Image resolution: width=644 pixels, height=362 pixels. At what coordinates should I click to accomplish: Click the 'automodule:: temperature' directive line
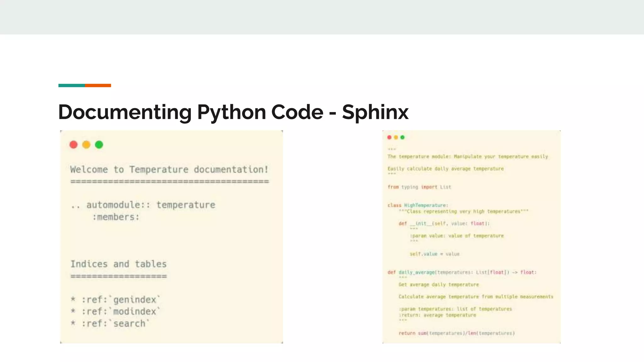143,205
